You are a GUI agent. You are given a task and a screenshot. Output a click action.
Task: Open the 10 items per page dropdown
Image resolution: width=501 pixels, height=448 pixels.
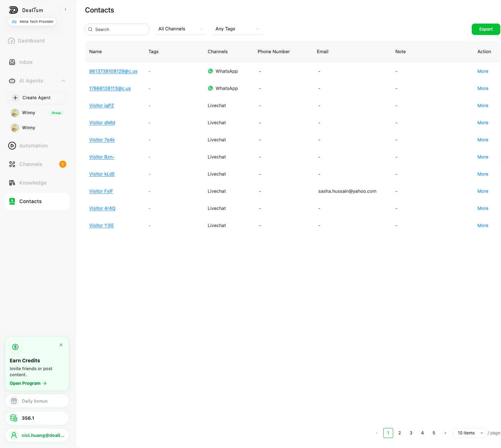pyautogui.click(x=470, y=433)
